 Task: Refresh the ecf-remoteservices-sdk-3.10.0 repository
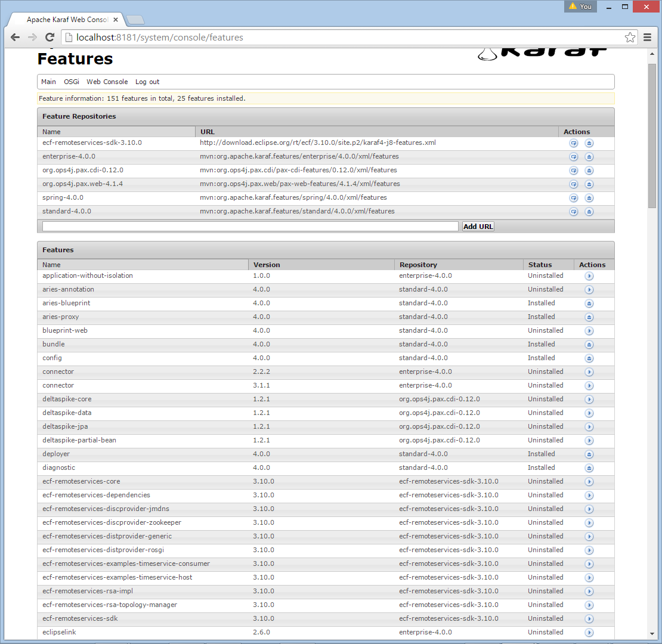[573, 143]
